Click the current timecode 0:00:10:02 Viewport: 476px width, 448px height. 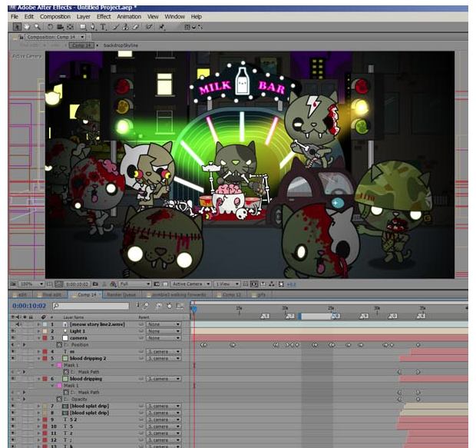coord(29,306)
